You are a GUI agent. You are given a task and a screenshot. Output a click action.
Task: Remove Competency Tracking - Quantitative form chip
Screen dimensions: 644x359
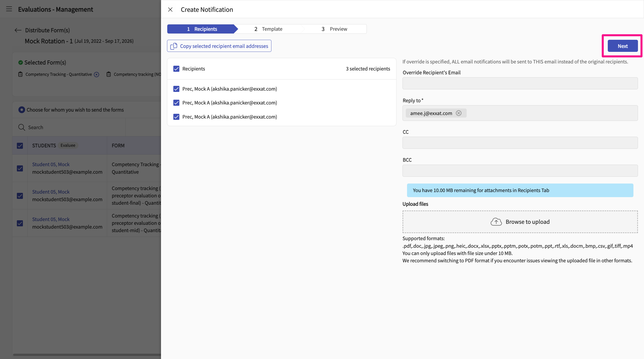tap(97, 75)
